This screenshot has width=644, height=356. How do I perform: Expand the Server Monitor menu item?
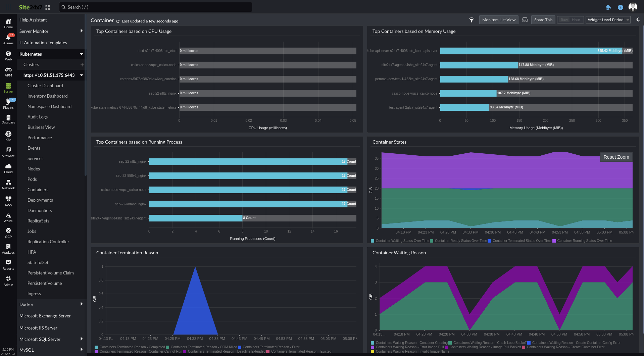(x=34, y=31)
